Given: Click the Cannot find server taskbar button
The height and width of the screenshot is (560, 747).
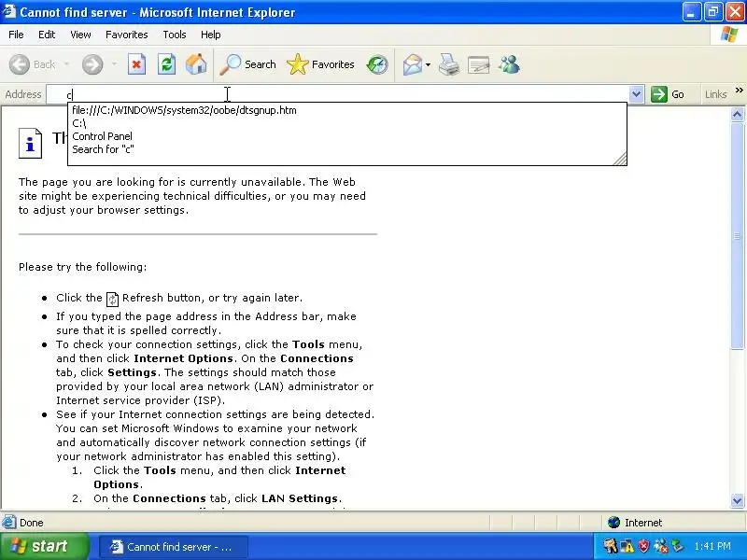Looking at the screenshot, I should (174, 547).
